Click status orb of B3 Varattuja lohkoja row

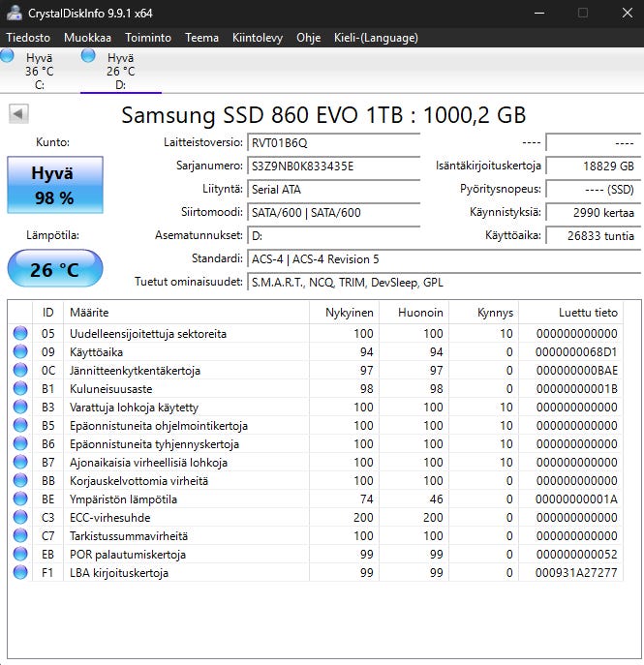pos(20,408)
